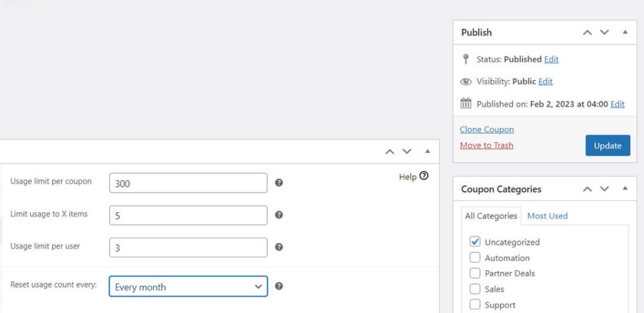Viewport: 644px width, 313px height.
Task: Move Coupon Categories panel down
Action: 604,189
